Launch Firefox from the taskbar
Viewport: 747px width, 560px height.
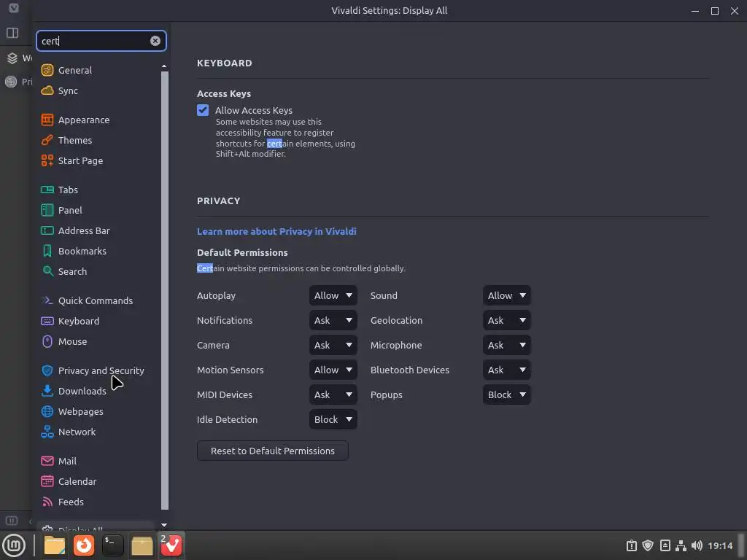pos(83,545)
